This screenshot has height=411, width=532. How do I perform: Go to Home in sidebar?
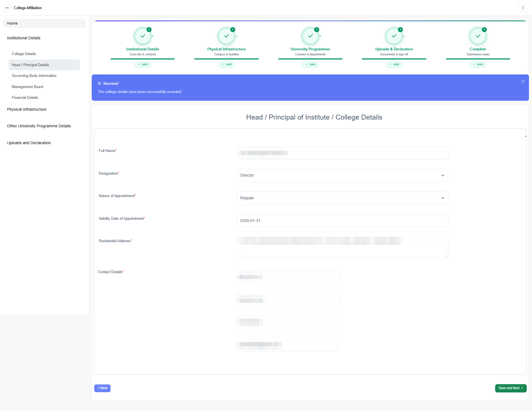pos(44,23)
